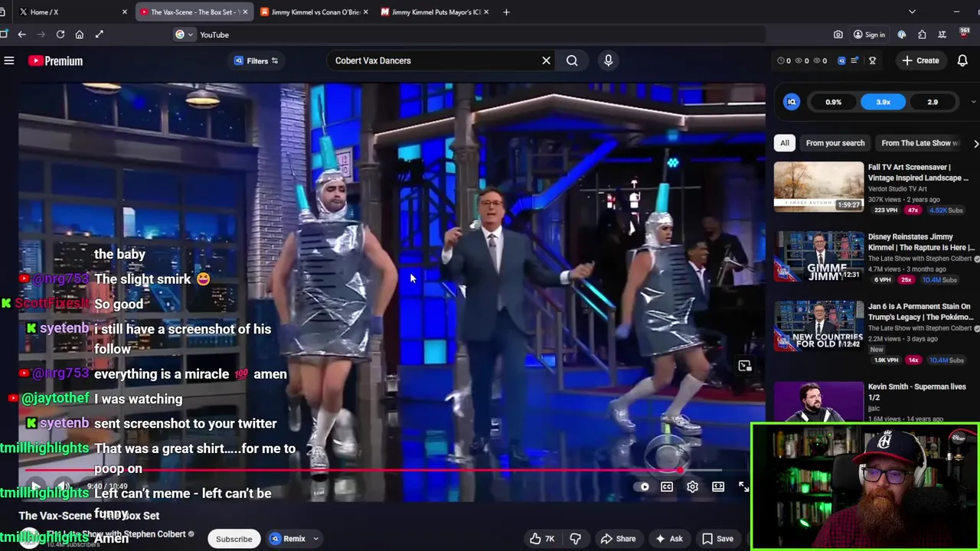Screen dimensions: 980x551
Task: Expand the vidIQ stats panel chevron
Action: coord(973,102)
